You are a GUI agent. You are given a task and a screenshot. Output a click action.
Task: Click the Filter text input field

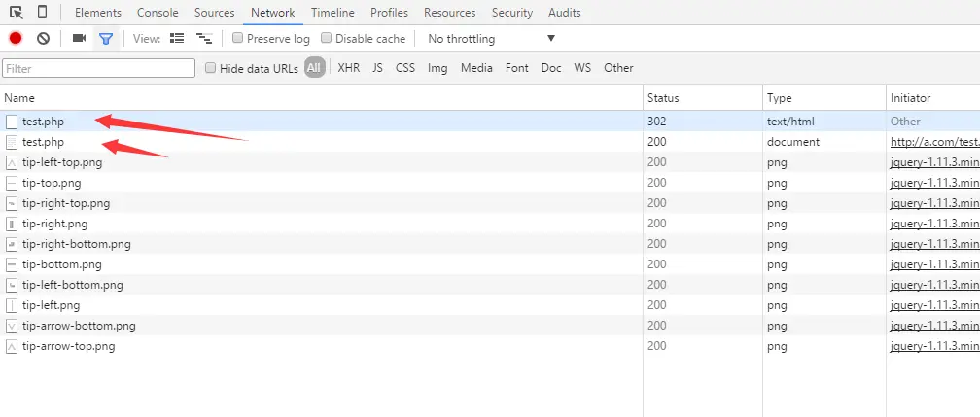point(99,68)
